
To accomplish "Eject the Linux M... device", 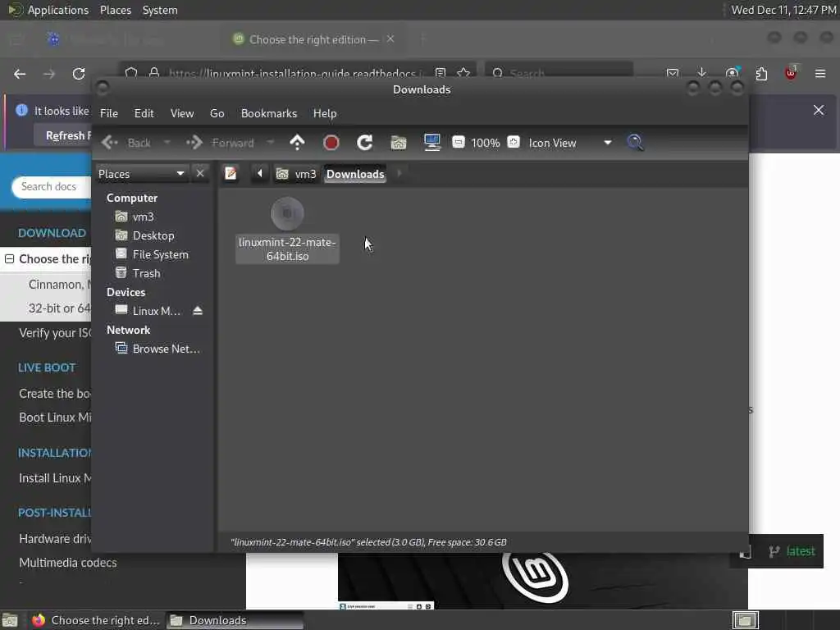I will 198,311.
